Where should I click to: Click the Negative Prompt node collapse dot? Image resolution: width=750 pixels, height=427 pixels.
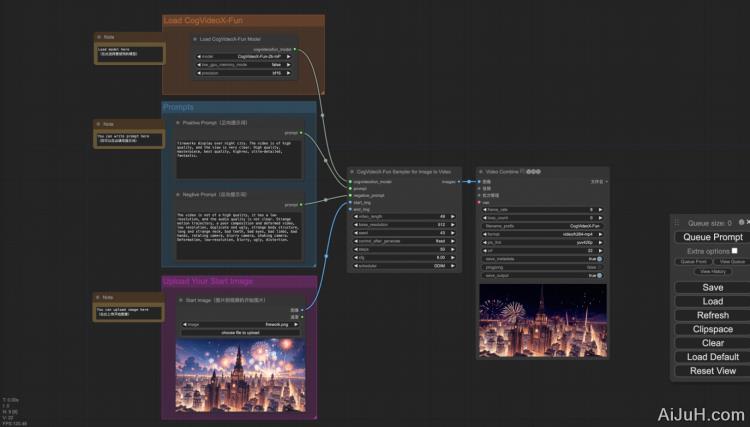point(177,194)
